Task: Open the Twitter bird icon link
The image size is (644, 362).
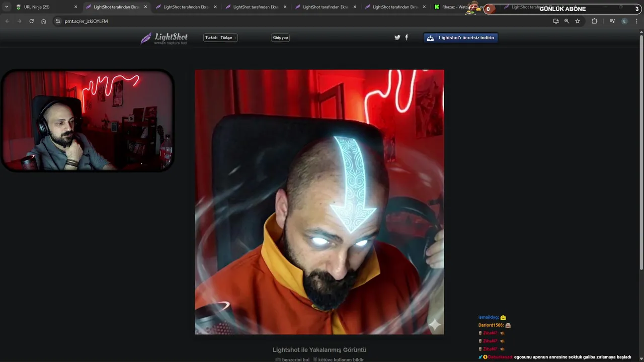Action: [397, 37]
